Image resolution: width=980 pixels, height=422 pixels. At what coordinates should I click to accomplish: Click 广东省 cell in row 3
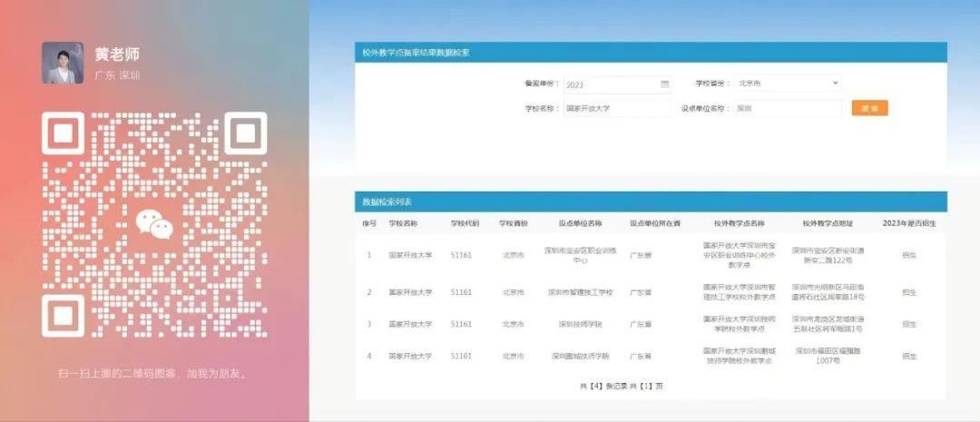tap(641, 325)
